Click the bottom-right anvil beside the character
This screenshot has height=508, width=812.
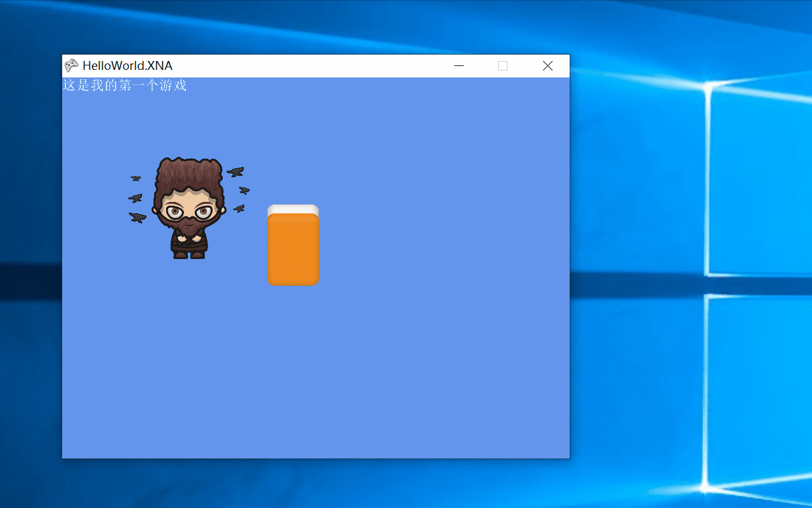coord(239,208)
